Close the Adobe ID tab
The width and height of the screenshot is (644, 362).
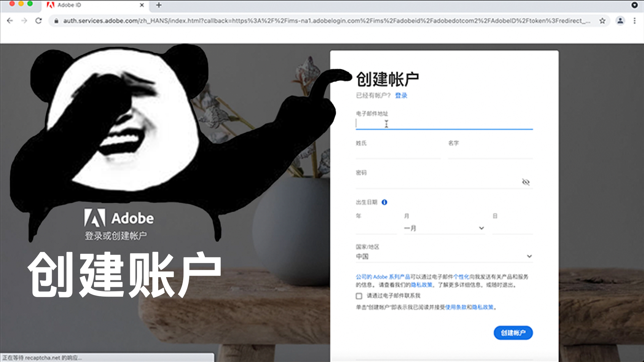coord(142,5)
